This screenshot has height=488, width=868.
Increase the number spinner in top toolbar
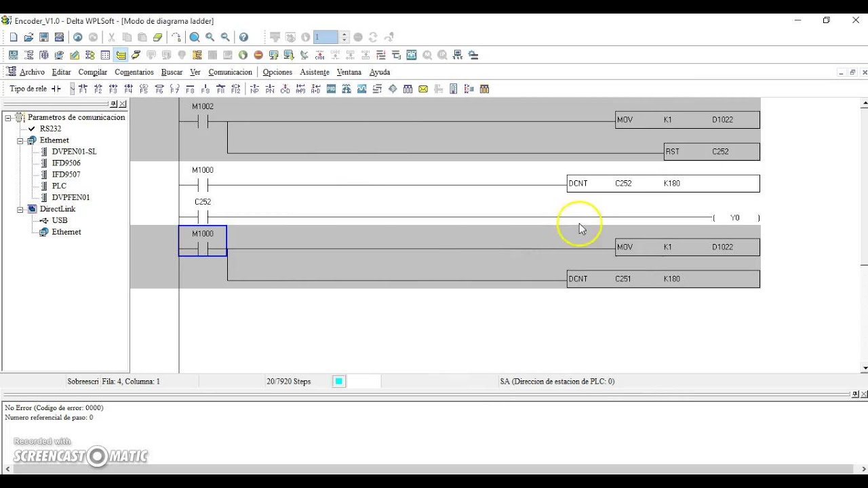click(344, 35)
